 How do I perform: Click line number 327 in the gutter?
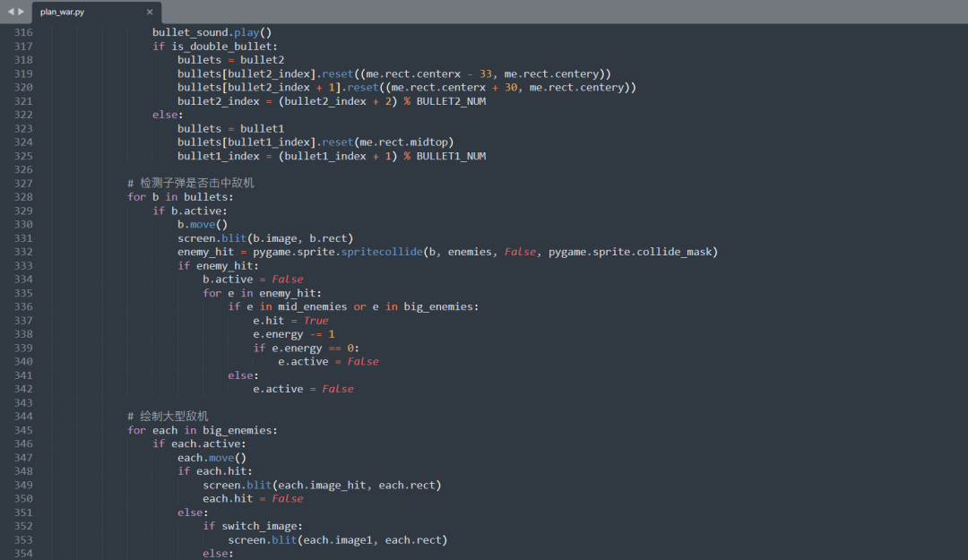22,183
